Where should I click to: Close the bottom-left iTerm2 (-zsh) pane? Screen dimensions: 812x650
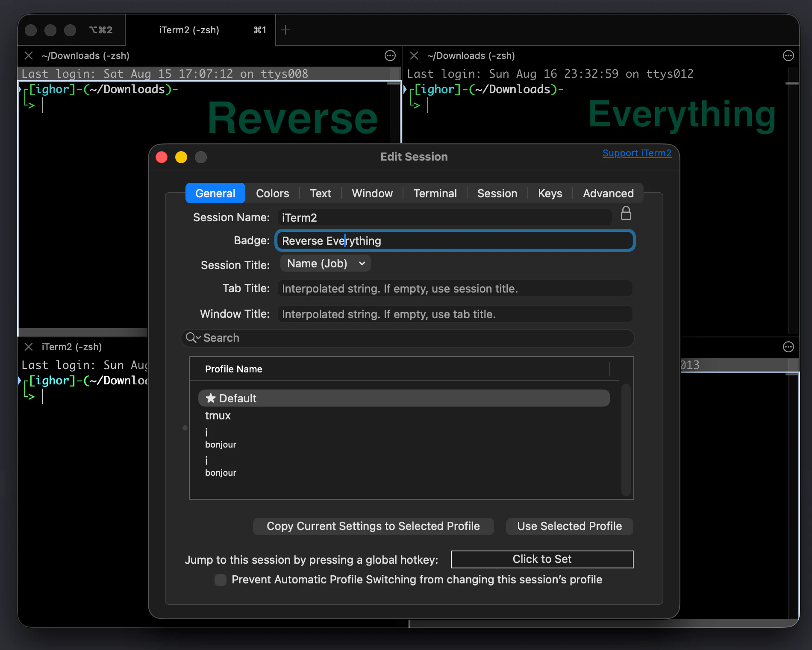pyautogui.click(x=29, y=347)
